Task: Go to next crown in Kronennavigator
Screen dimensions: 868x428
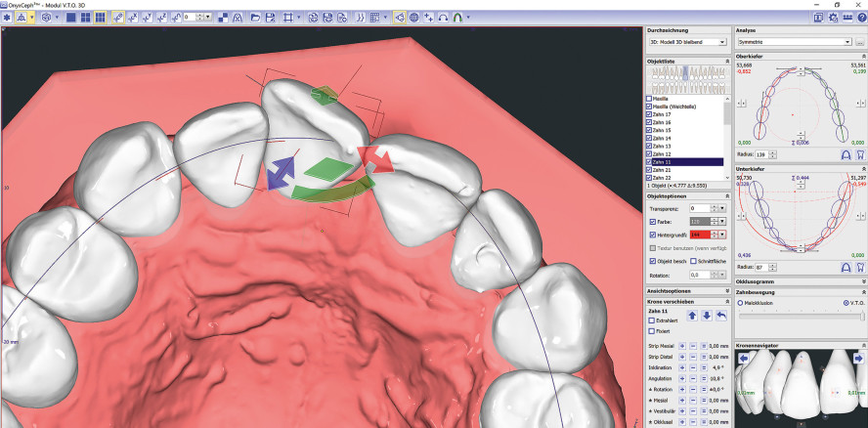Action: (x=858, y=359)
